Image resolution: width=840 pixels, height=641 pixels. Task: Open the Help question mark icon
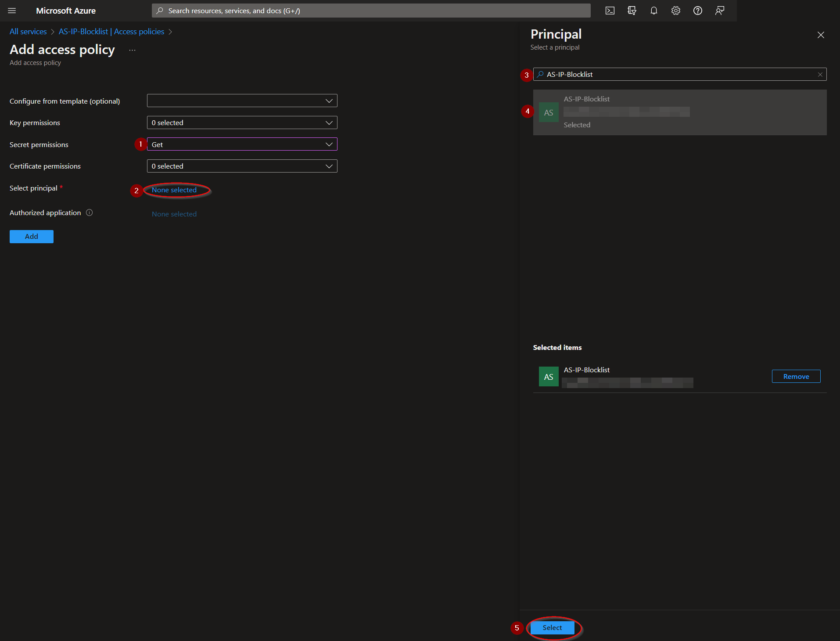(x=698, y=11)
